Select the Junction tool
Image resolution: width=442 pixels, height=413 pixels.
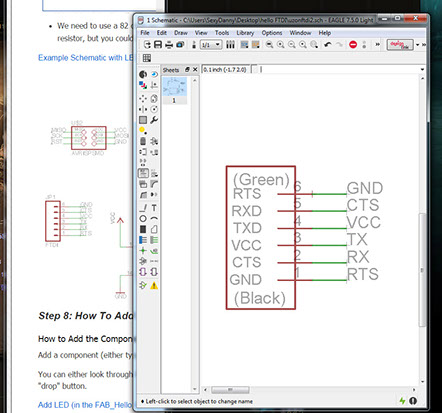(143, 251)
